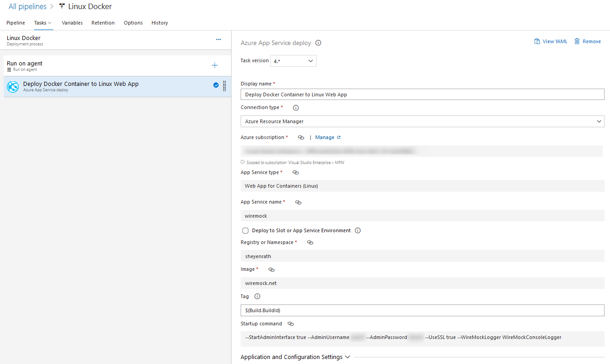Viewport: 610px width, 364px height.
Task: Click the info icon beside Azure App Service deploy
Action: click(x=318, y=43)
